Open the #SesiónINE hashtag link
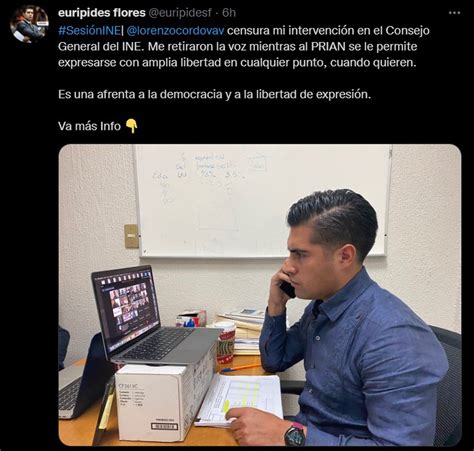The height and width of the screenshot is (451, 474). tap(89, 30)
